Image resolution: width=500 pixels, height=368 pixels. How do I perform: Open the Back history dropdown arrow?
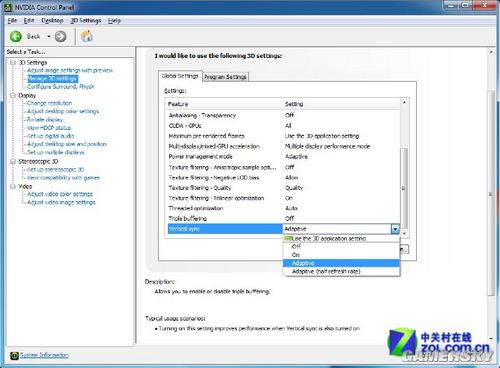[x=49, y=36]
